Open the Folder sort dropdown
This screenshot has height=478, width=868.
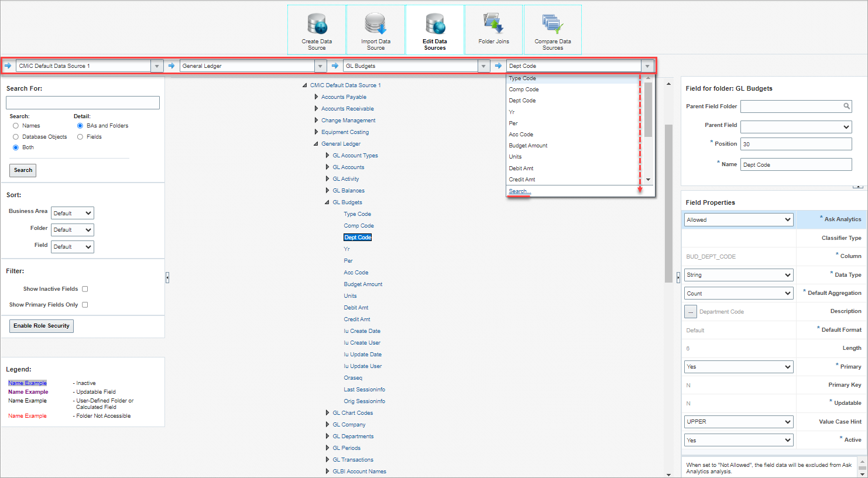[x=73, y=230]
